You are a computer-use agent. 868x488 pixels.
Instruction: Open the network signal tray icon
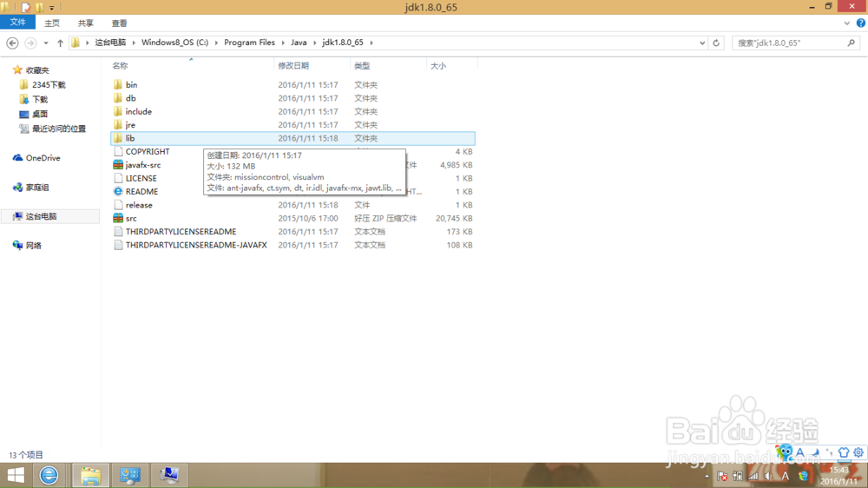coord(753,476)
